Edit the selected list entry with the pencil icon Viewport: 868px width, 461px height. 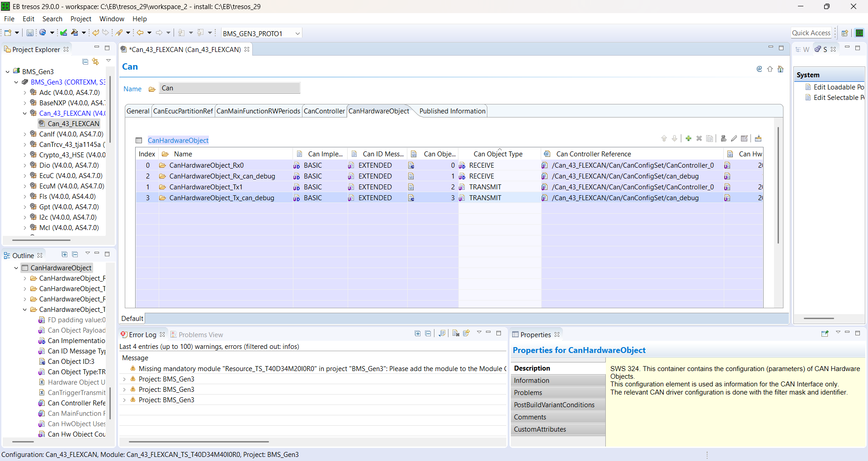click(x=734, y=138)
